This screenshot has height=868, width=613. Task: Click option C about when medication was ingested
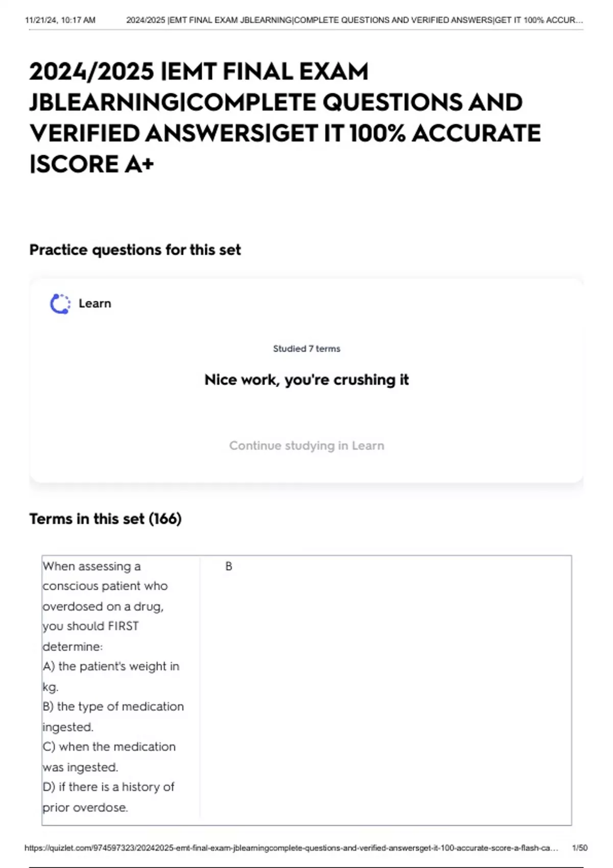(109, 757)
